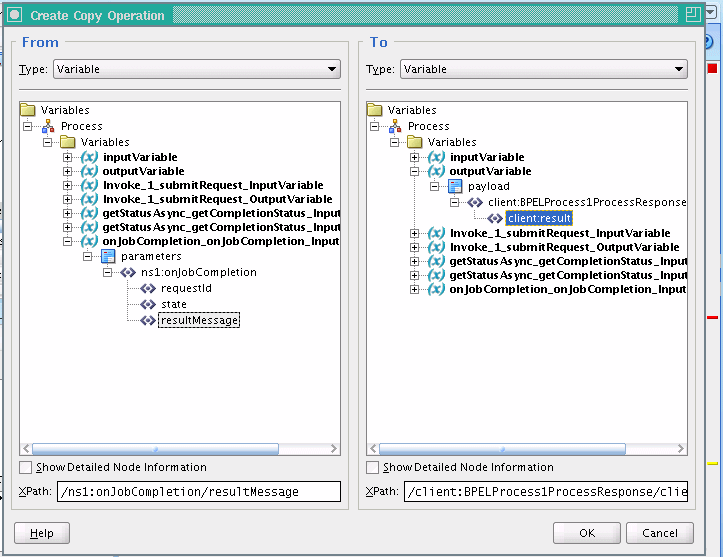Enable Show Detailed Node Information in the From panel
Image resolution: width=723 pixels, height=557 pixels.
[25, 468]
